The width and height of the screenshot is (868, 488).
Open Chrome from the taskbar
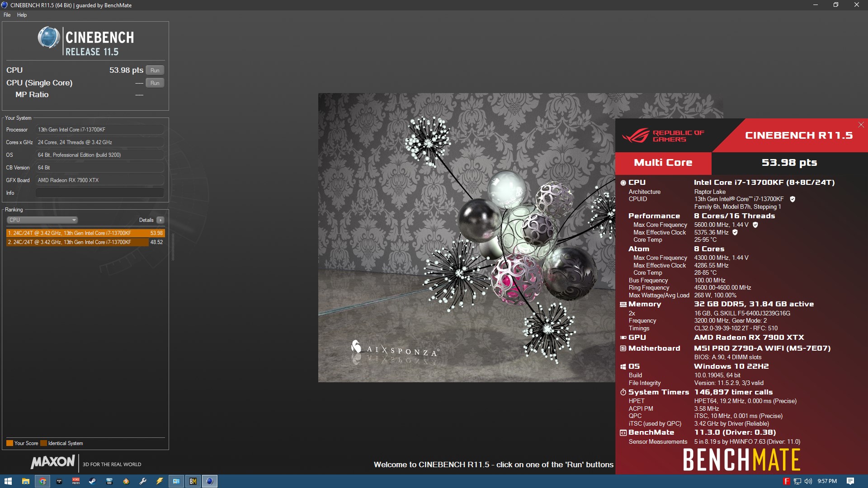click(42, 481)
